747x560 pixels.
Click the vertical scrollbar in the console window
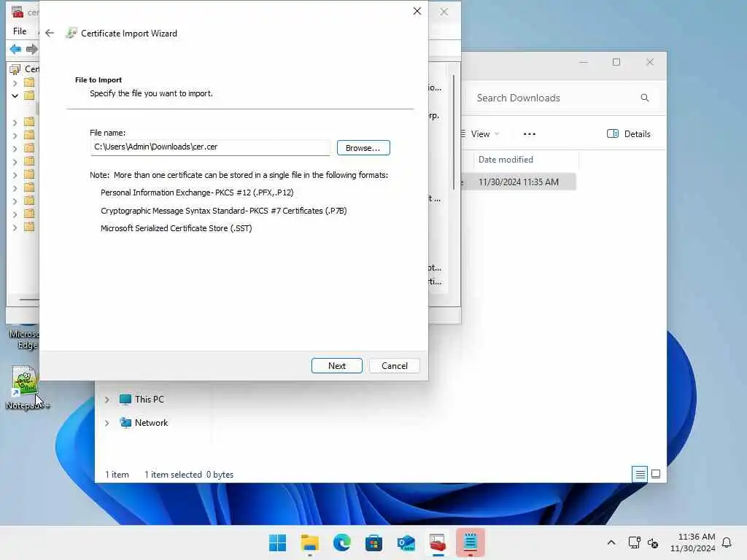pos(454,132)
